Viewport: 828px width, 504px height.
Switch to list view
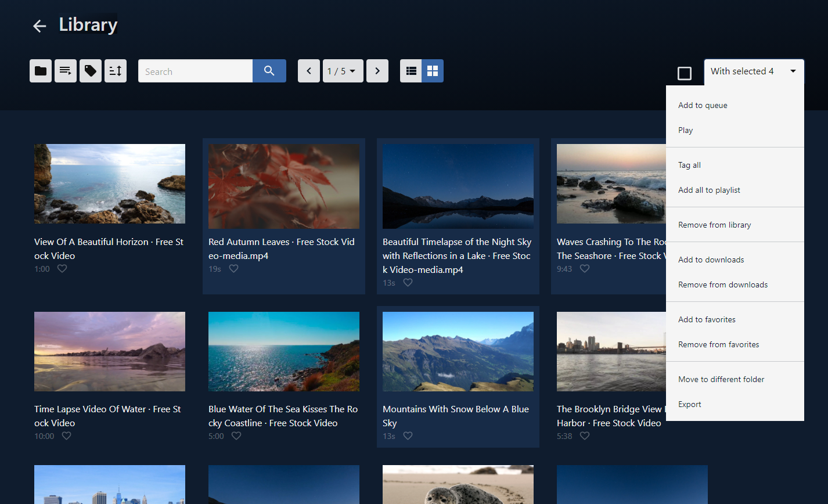[411, 71]
